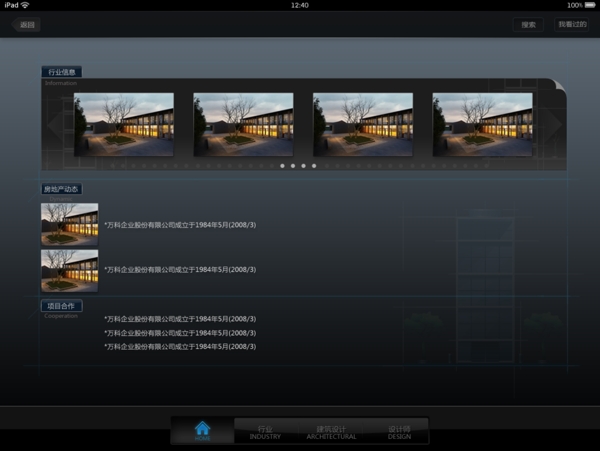This screenshot has height=451, width=600.
Task: Open first 万科企业 headline under 房地产动态
Action: pyautogui.click(x=180, y=225)
